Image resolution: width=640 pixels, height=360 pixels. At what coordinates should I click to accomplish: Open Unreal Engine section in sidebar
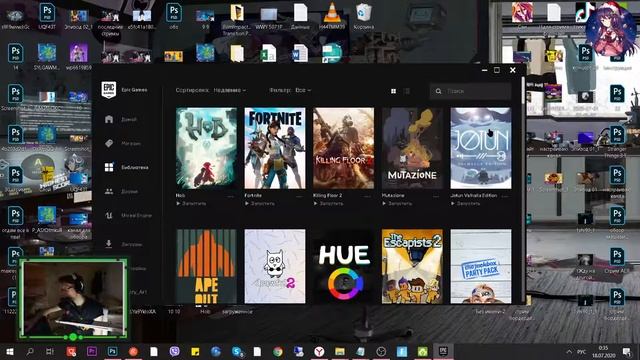[128, 215]
